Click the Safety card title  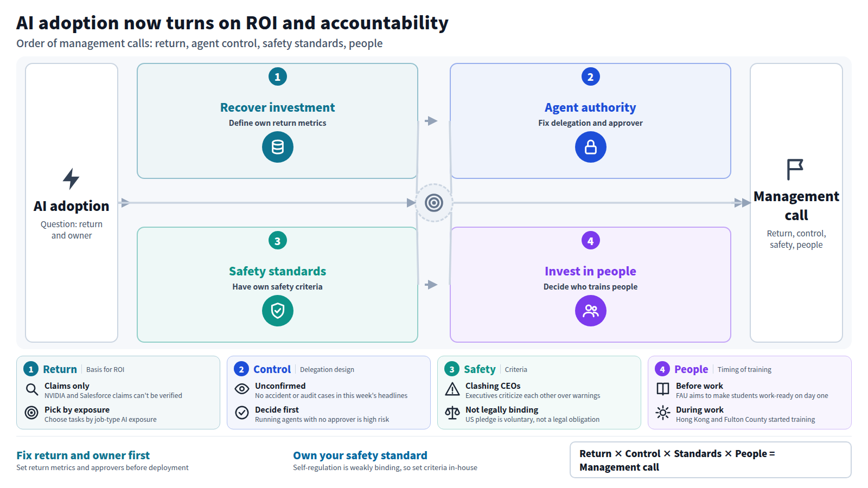coord(480,369)
